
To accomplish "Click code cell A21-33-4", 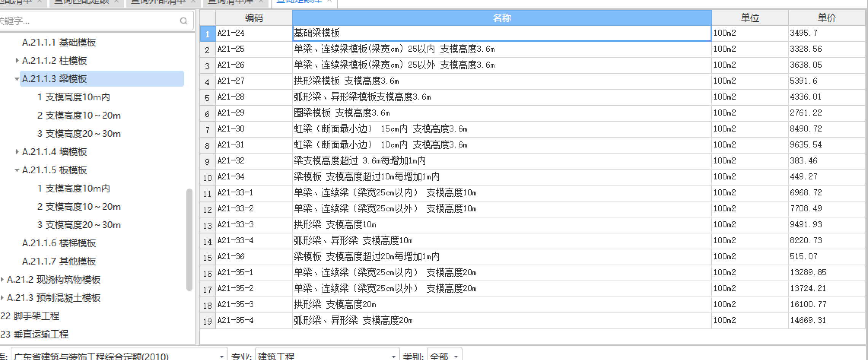I will (x=254, y=241).
